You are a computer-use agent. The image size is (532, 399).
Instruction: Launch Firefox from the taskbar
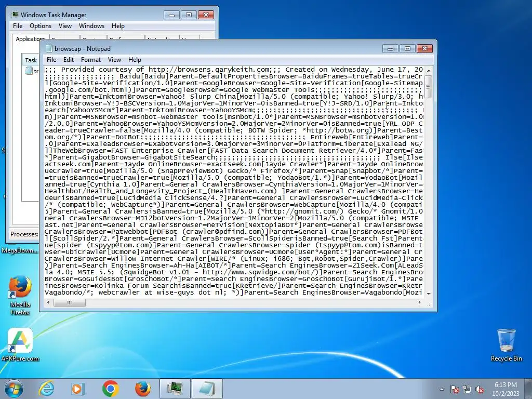click(x=143, y=389)
